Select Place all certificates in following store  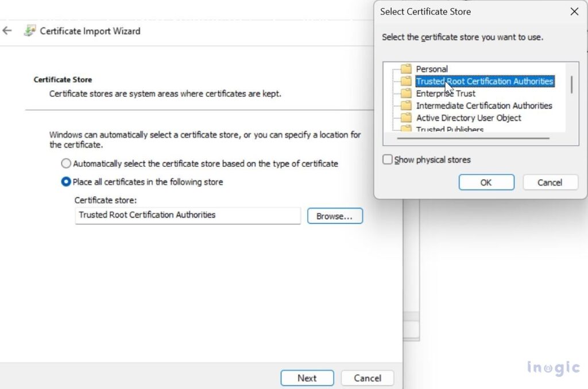point(65,181)
